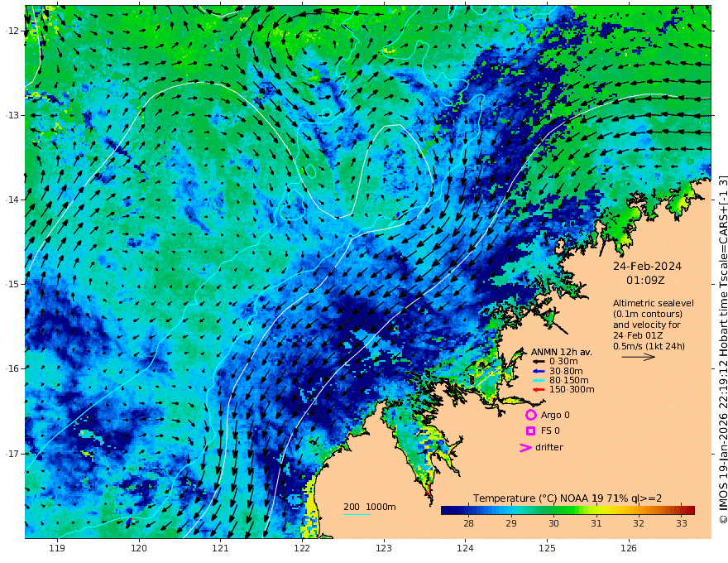Click the '30' colorbar tick label

[553, 523]
